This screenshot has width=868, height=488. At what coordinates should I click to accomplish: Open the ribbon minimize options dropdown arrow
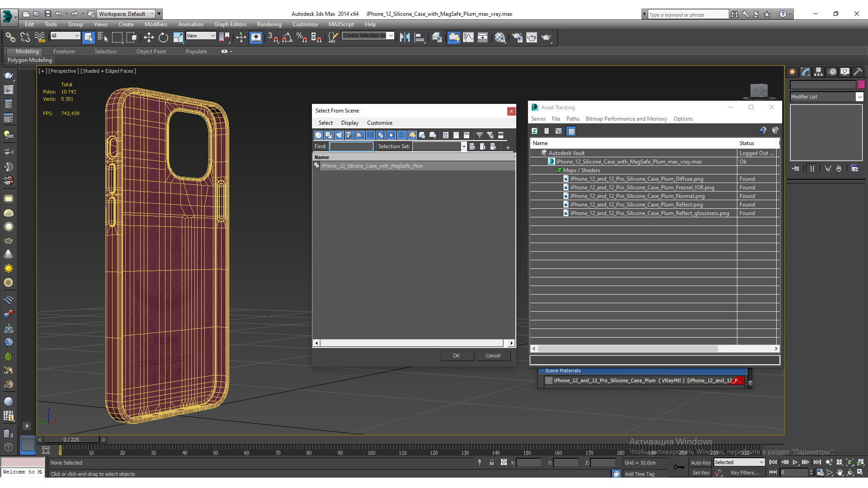231,52
